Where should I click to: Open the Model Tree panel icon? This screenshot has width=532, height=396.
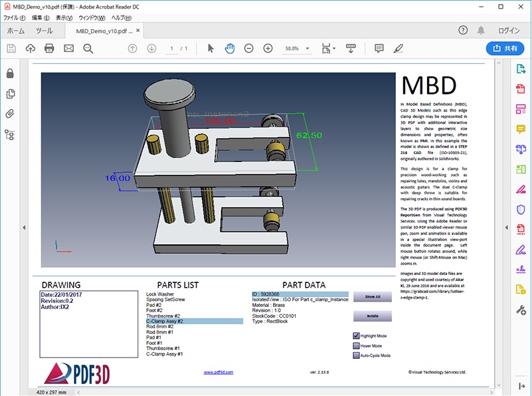(x=10, y=134)
